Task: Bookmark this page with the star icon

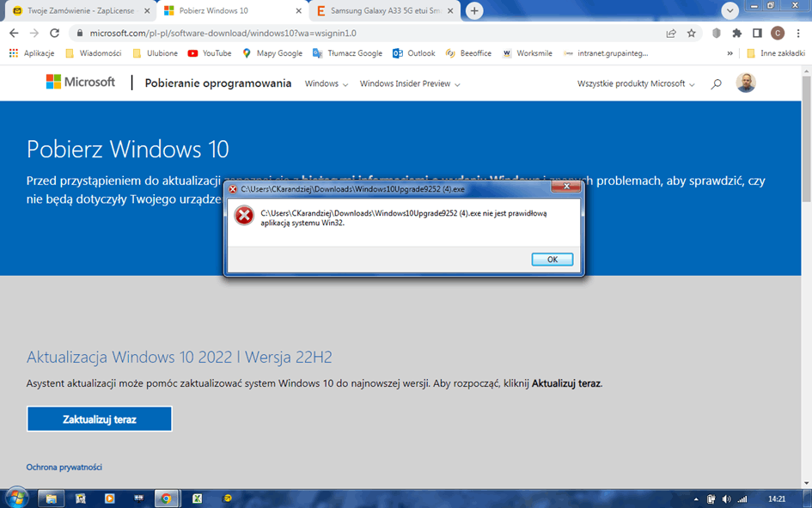Action: (692, 34)
